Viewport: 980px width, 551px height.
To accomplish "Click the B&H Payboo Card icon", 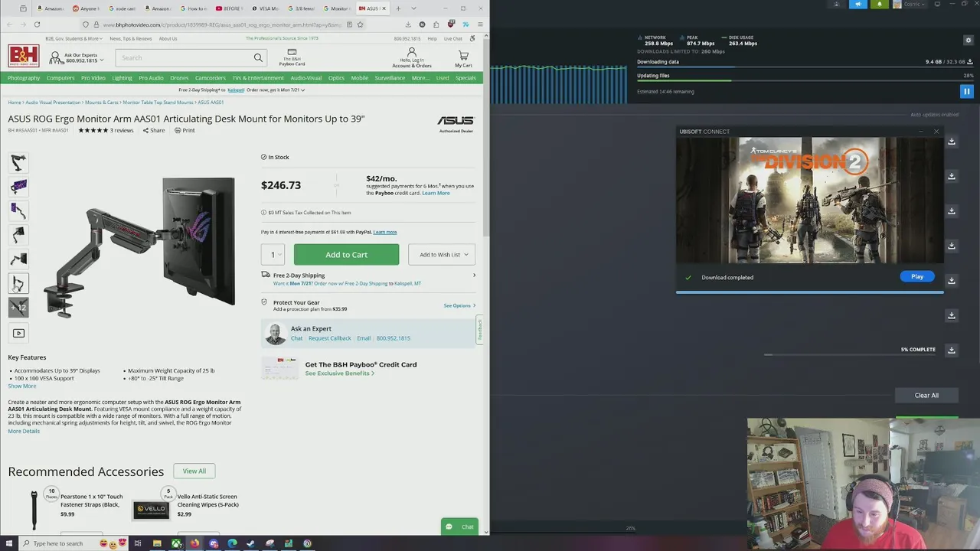I will (x=292, y=52).
